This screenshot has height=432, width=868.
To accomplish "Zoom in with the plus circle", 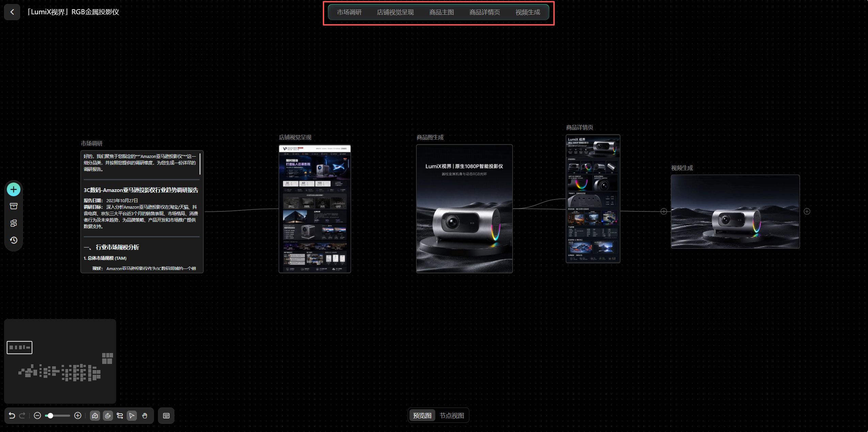I will pyautogui.click(x=78, y=416).
